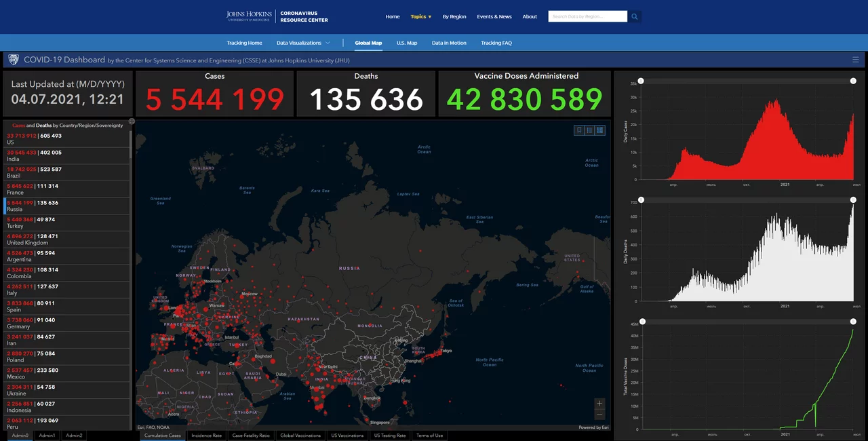Open the About page
Viewport: 868px width, 441px height.
(530, 16)
